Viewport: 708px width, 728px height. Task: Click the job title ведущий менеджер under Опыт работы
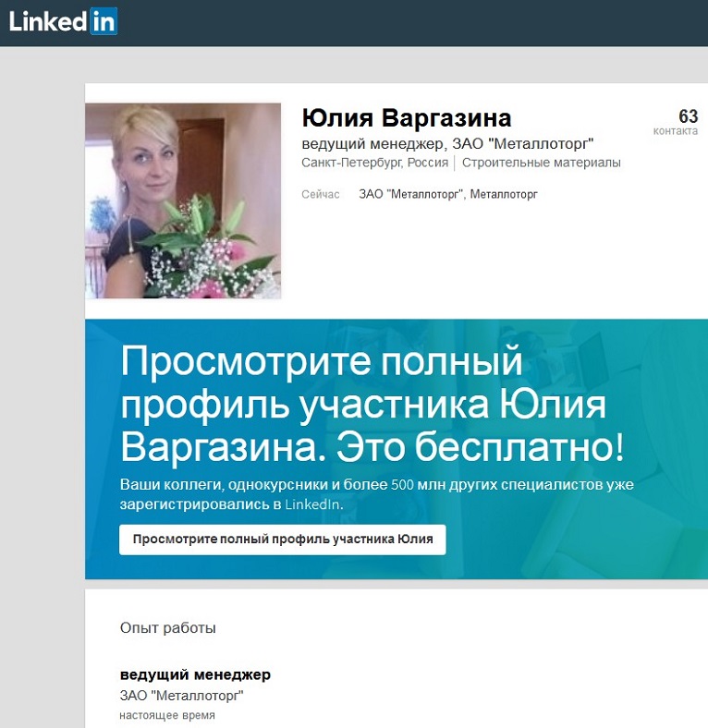click(195, 674)
